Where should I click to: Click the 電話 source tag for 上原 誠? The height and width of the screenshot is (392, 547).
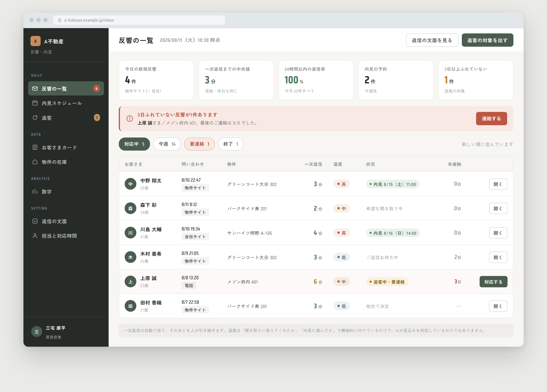point(189,285)
